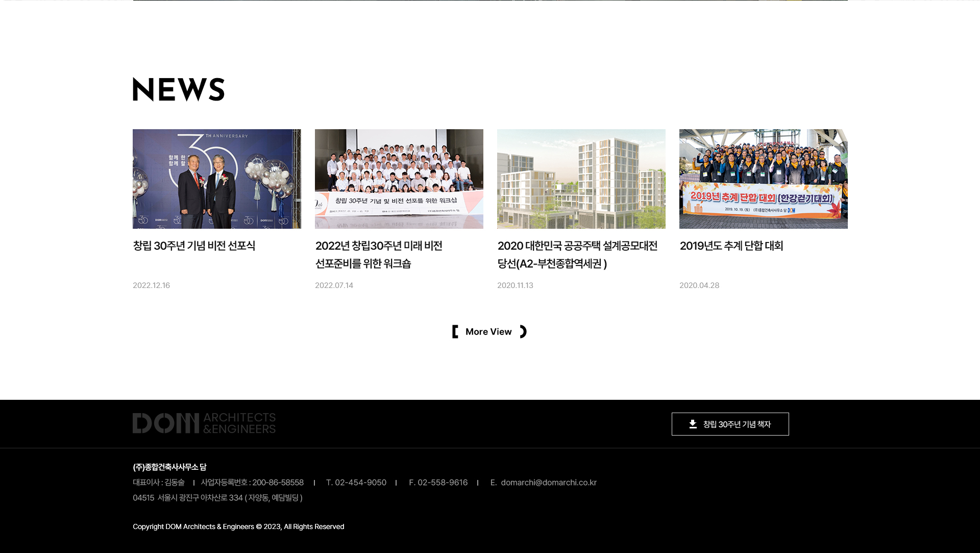This screenshot has height=553, width=980.
Task: Open the More View news link
Action: click(x=488, y=332)
